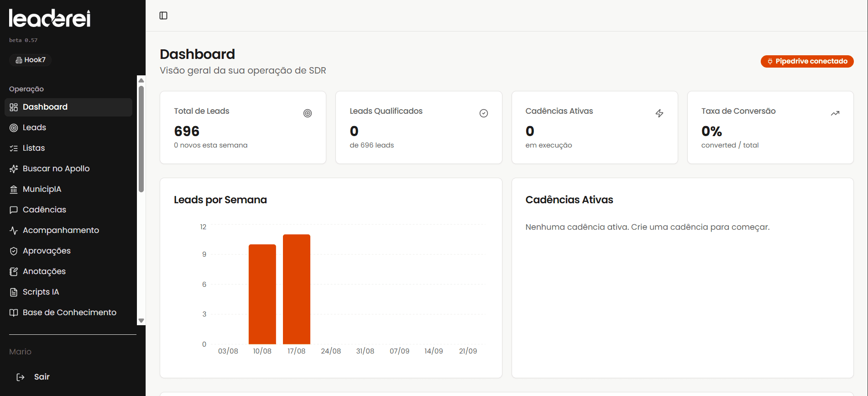This screenshot has height=396, width=868.
Task: Click the Pipedrive conectado badge
Action: [x=807, y=61]
